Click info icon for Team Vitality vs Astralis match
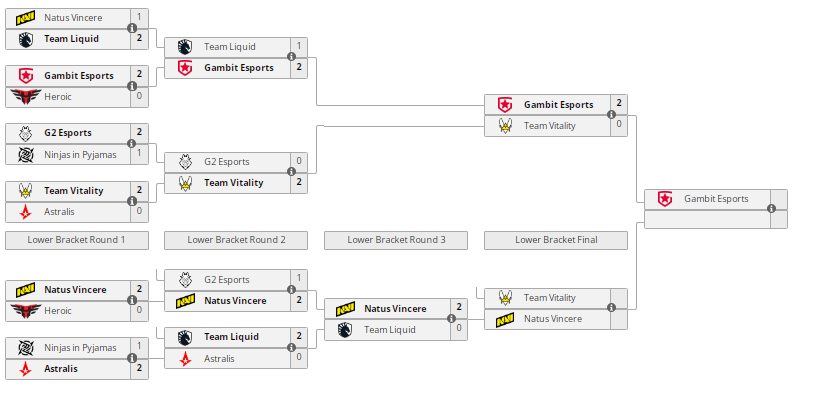The height and width of the screenshot is (400, 819). click(x=132, y=201)
